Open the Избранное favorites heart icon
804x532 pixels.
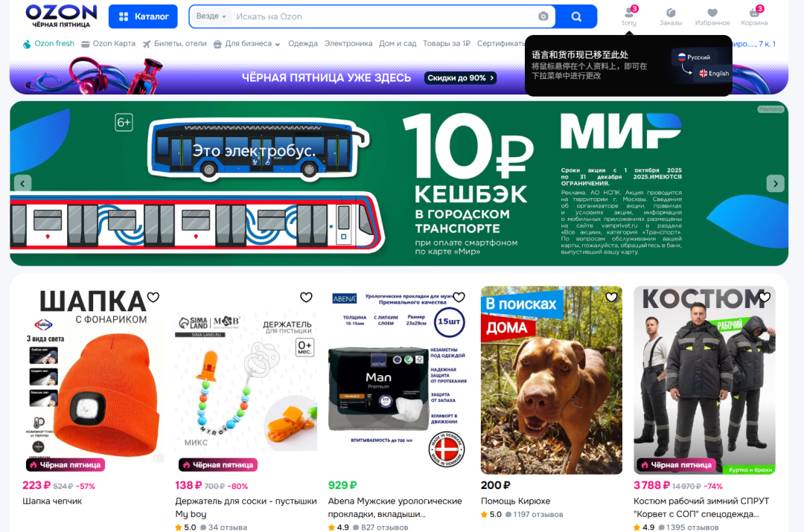point(712,16)
